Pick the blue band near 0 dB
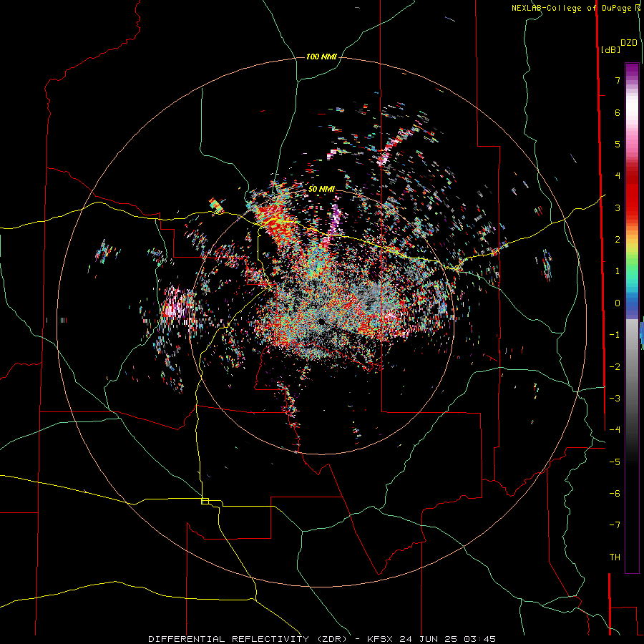 point(632,302)
